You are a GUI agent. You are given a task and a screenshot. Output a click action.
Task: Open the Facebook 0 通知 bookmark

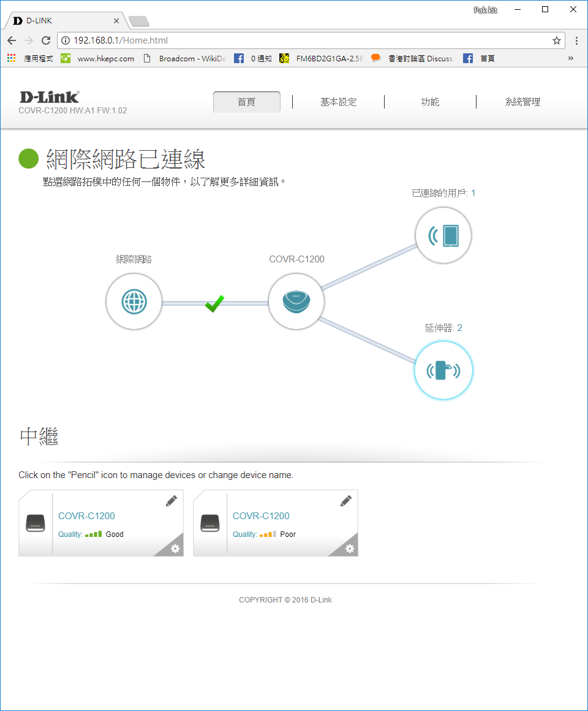coord(253,58)
